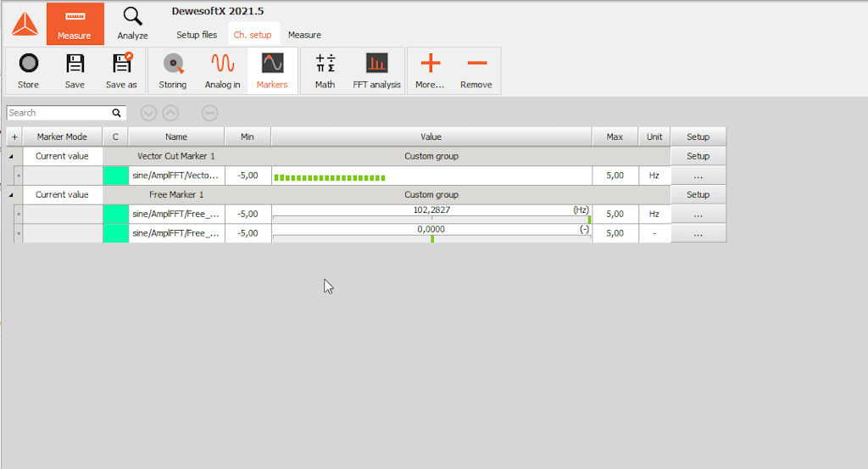Click the 102,2827 Hz value bar
This screenshot has height=469, width=868.
pyautogui.click(x=431, y=214)
